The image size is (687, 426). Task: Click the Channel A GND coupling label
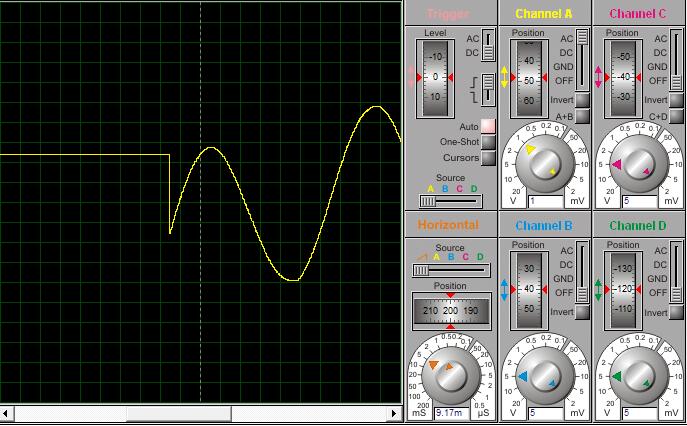pos(563,67)
